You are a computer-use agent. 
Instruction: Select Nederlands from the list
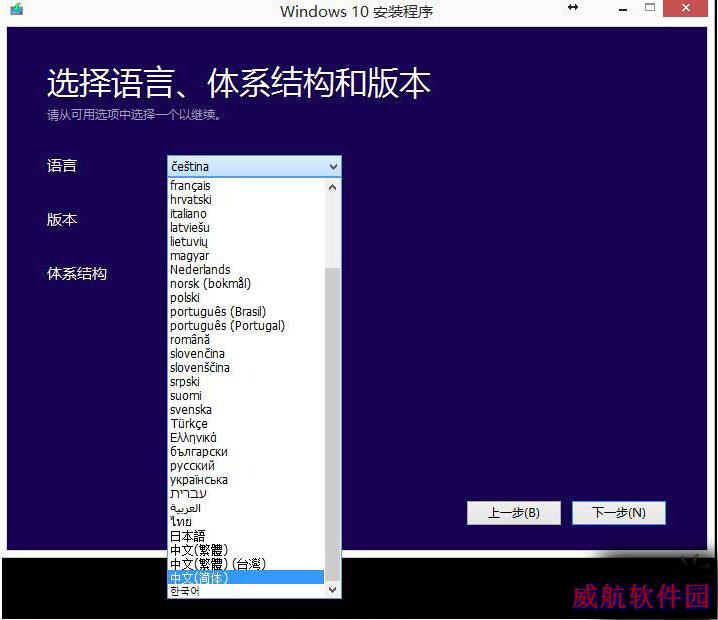[246, 270]
